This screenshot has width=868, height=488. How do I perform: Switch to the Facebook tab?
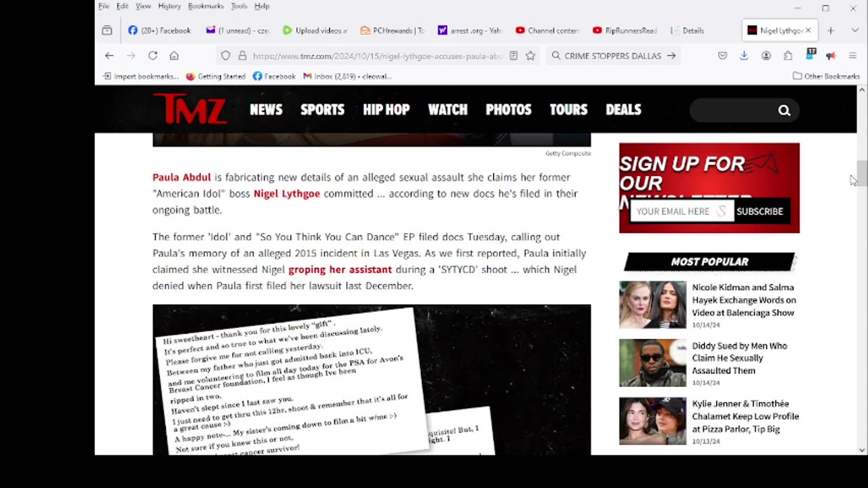tap(160, 30)
